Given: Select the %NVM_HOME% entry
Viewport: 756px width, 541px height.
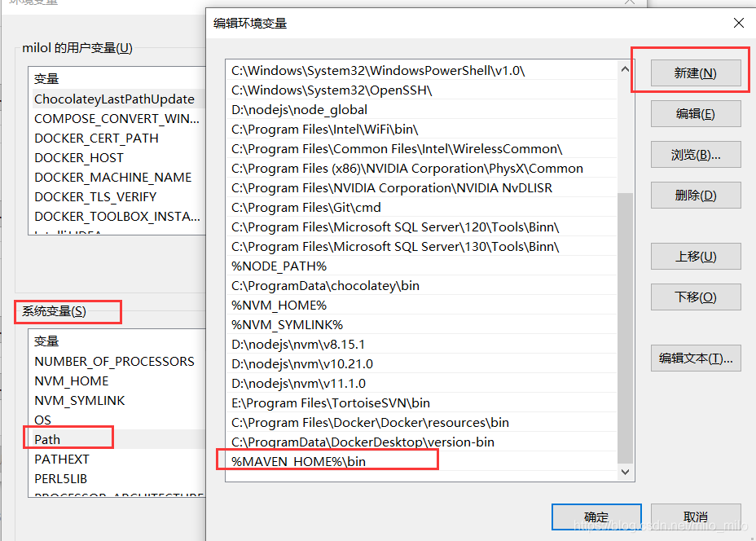Looking at the screenshot, I should point(421,306).
